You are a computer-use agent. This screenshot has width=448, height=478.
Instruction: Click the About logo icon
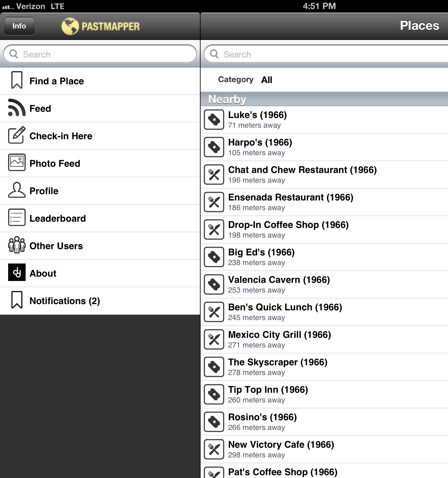pyautogui.click(x=17, y=273)
